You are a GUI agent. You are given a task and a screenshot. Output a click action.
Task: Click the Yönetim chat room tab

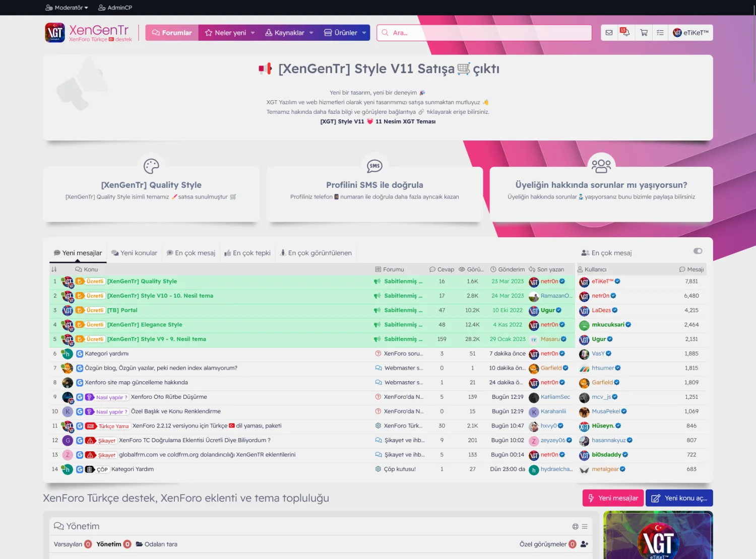click(x=113, y=544)
